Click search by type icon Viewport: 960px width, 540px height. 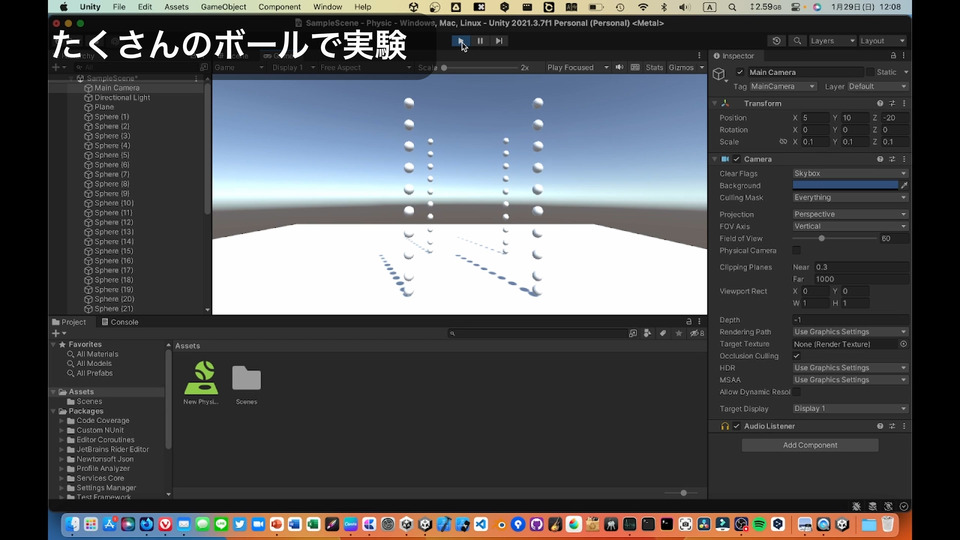(647, 334)
